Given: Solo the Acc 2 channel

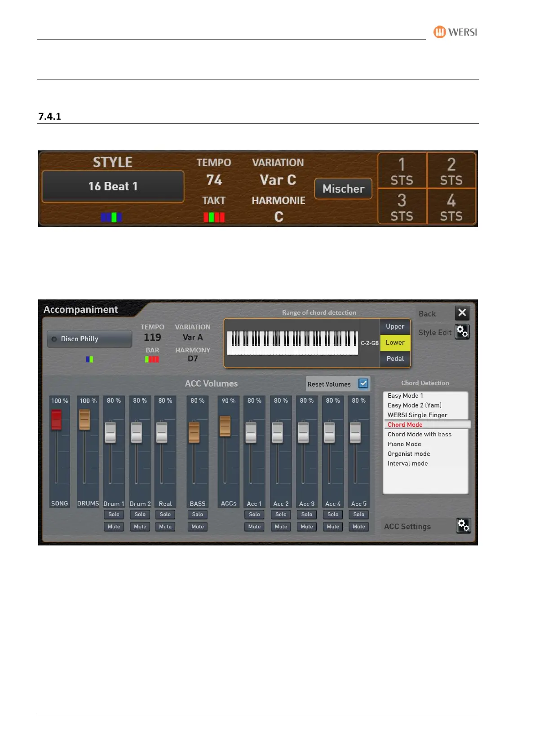Looking at the screenshot, I should (281, 514).
